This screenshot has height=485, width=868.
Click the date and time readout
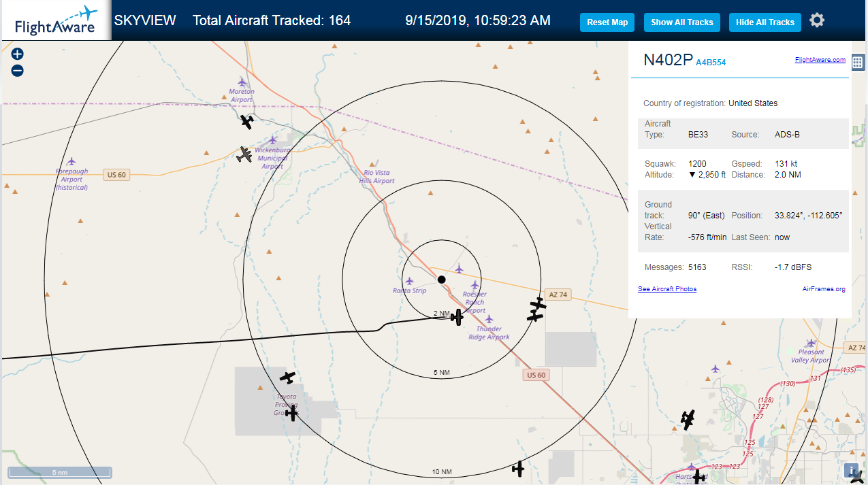coord(478,20)
